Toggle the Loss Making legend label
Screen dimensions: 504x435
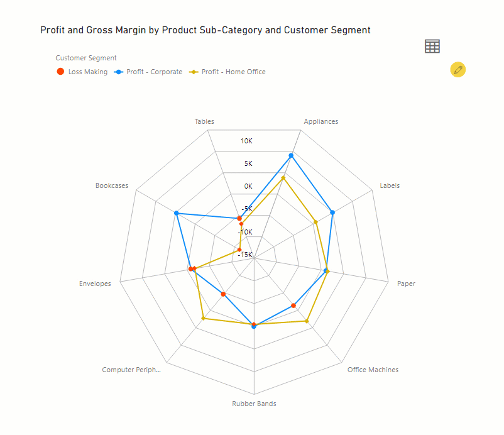pos(87,72)
